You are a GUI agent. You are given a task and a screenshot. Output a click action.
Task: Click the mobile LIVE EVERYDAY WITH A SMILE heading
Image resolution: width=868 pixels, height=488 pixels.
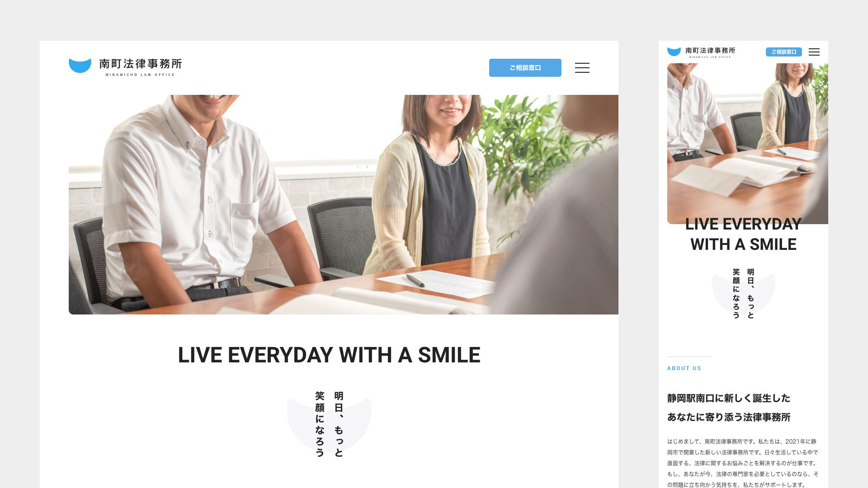click(743, 234)
